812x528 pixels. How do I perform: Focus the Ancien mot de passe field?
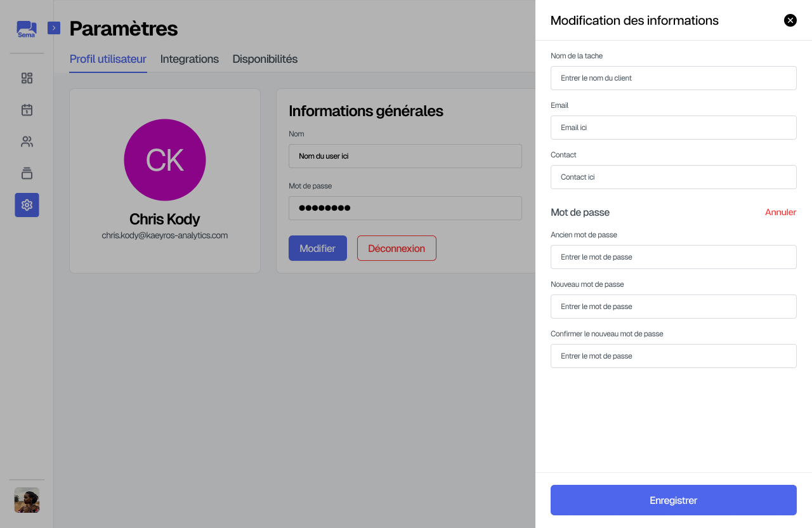coord(673,257)
